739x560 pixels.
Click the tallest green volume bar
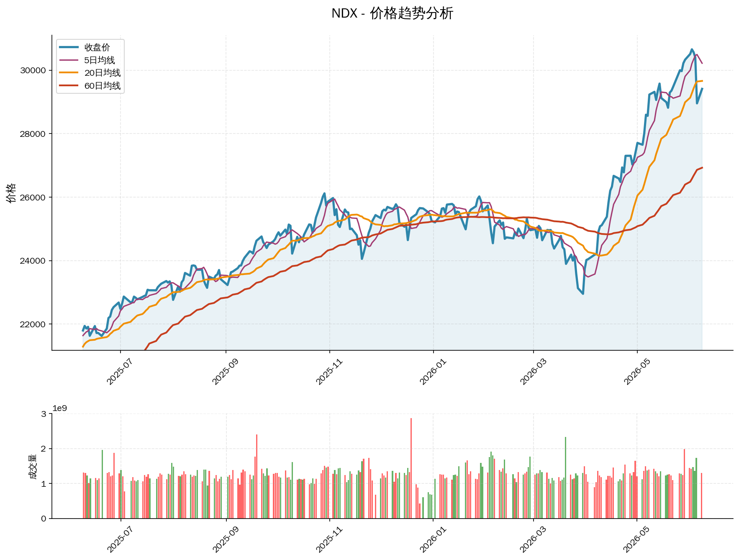tap(565, 478)
